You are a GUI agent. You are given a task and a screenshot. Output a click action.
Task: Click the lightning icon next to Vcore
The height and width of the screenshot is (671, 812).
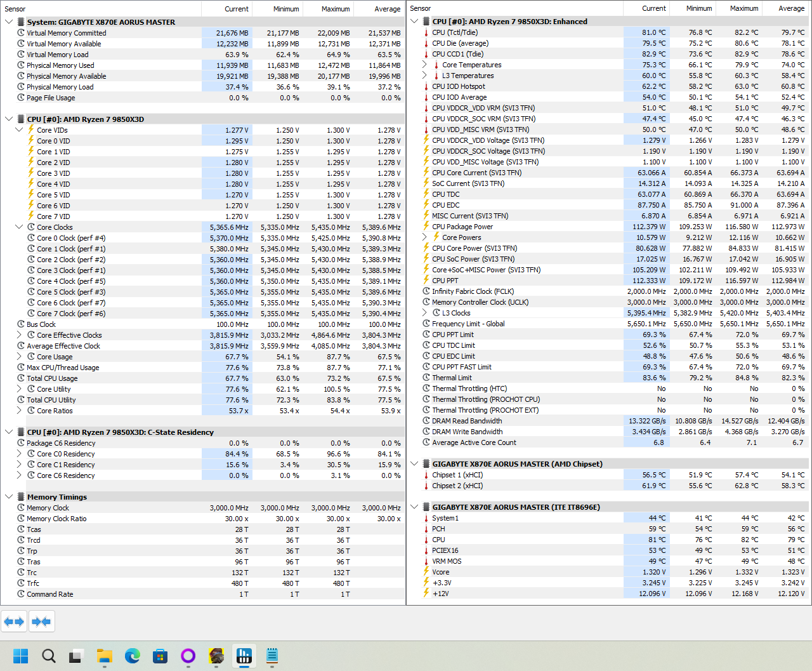(426, 572)
